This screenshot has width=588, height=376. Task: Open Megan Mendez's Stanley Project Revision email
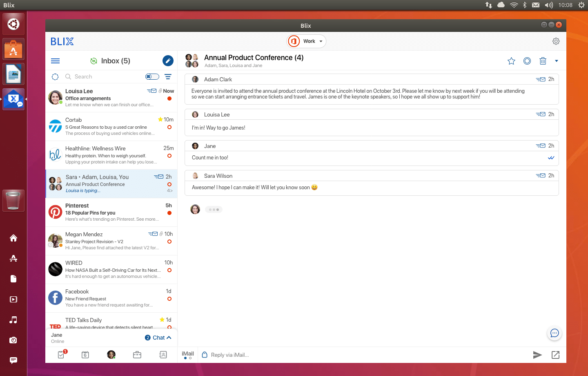(111, 241)
